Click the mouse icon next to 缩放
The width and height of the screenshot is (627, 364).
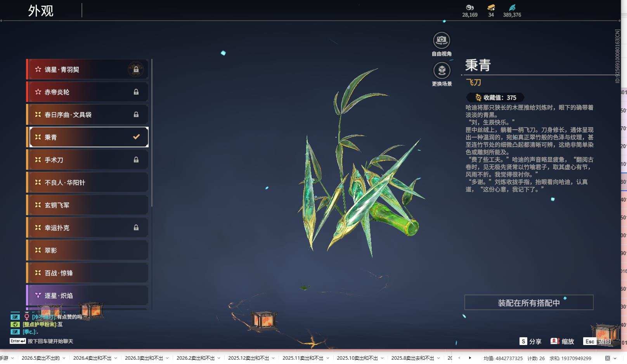click(x=555, y=341)
